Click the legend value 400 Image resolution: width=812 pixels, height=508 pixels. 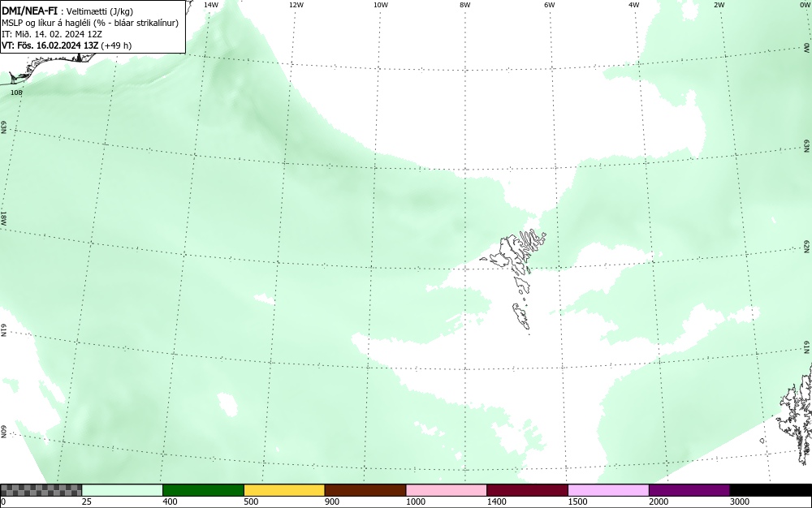coord(170,502)
